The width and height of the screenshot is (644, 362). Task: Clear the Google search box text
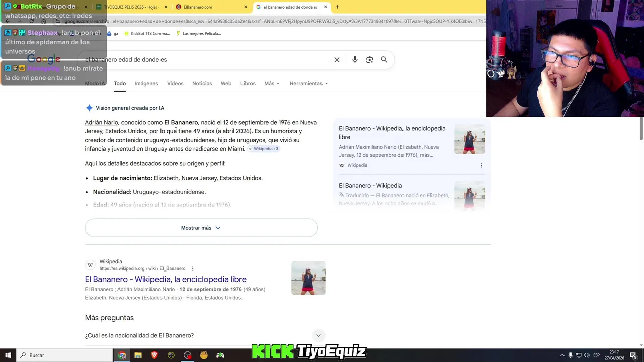(x=337, y=60)
